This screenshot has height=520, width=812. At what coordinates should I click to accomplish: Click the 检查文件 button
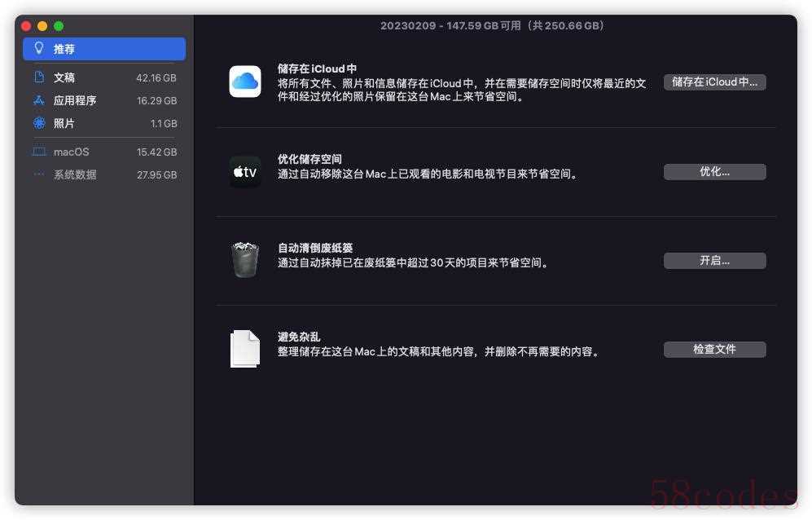point(714,349)
